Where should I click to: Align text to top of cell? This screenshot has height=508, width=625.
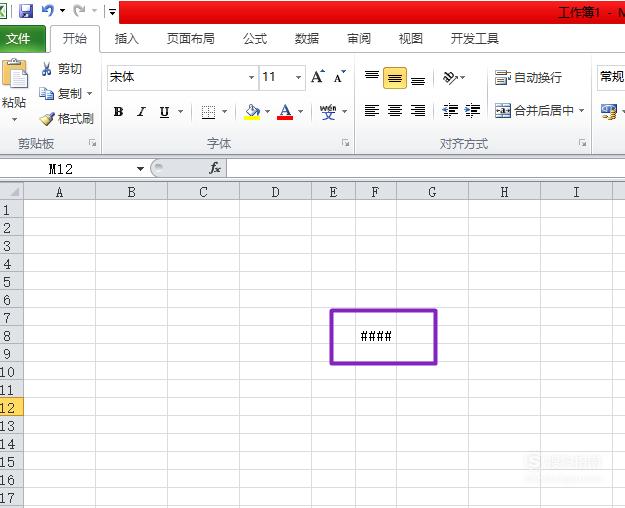click(x=372, y=77)
